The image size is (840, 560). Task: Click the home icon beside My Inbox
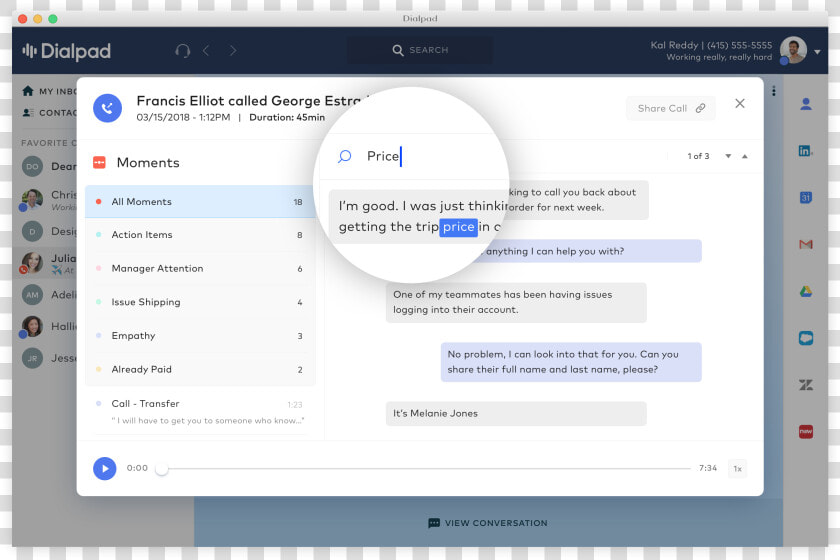point(28,91)
